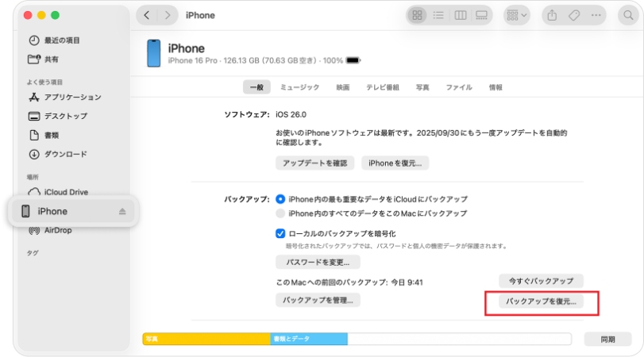Click バックアップを復元... button
The height and width of the screenshot is (357, 644).
point(541,301)
